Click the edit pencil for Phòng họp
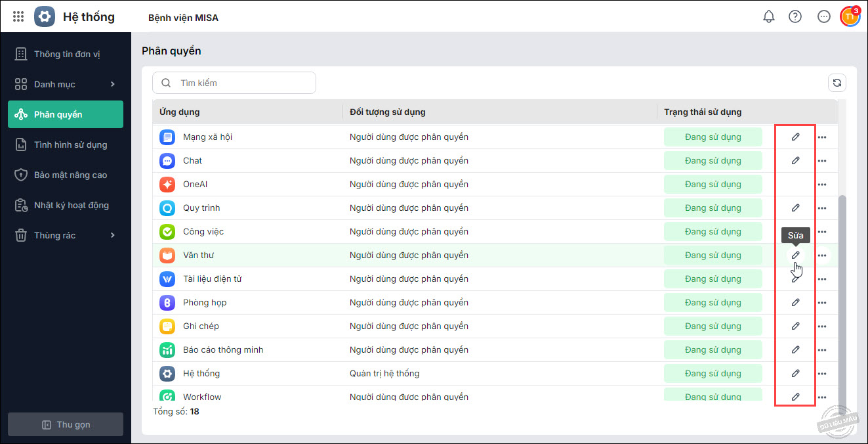The height and width of the screenshot is (444, 868). tap(795, 302)
